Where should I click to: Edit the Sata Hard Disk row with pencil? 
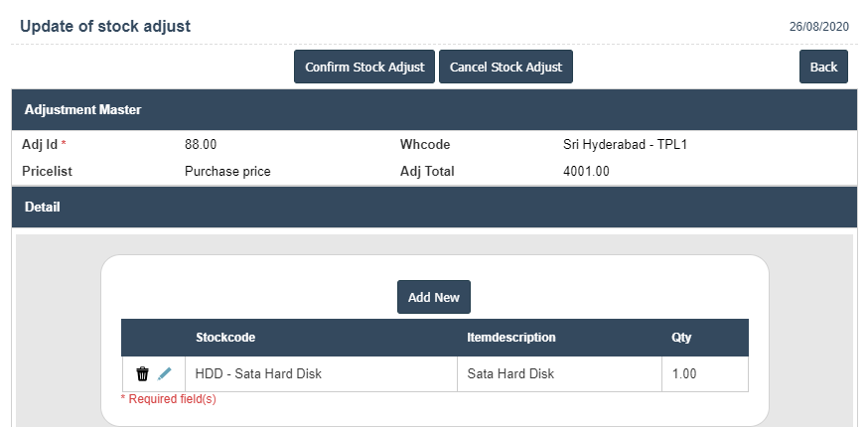click(x=165, y=374)
